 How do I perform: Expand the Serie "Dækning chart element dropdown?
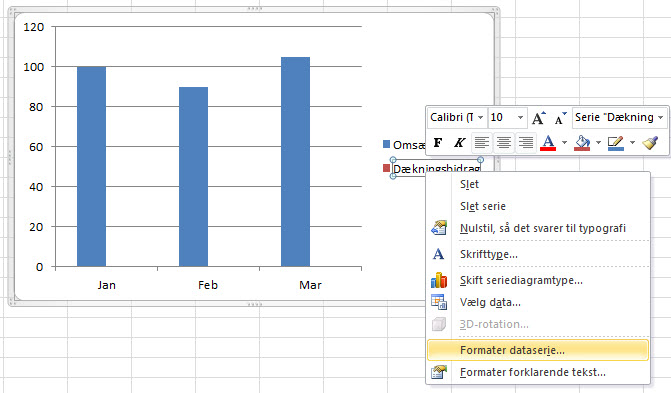(x=661, y=117)
